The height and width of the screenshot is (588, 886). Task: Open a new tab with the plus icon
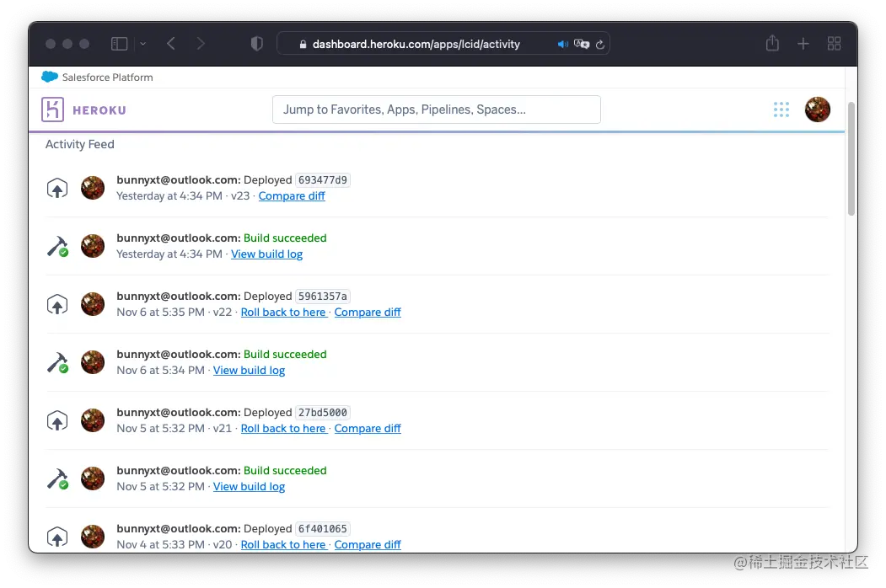[803, 43]
